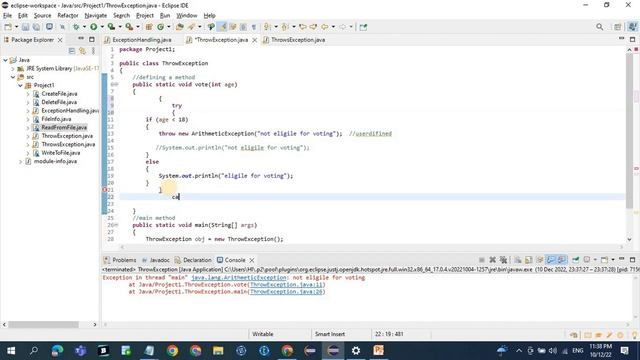This screenshot has height=360, width=640.
Task: Expand the JRE System Library node
Action: click(x=13, y=69)
